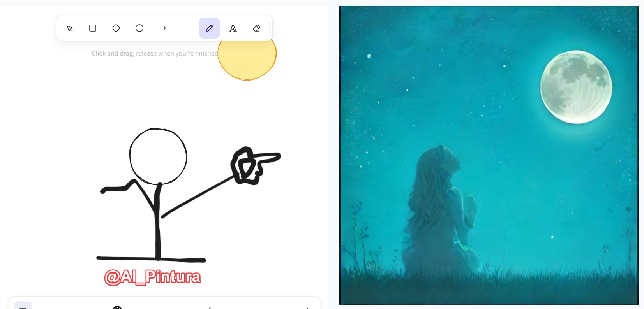Click the @AI_Pintura watermark text
The width and height of the screenshot is (644, 309).
152,277
